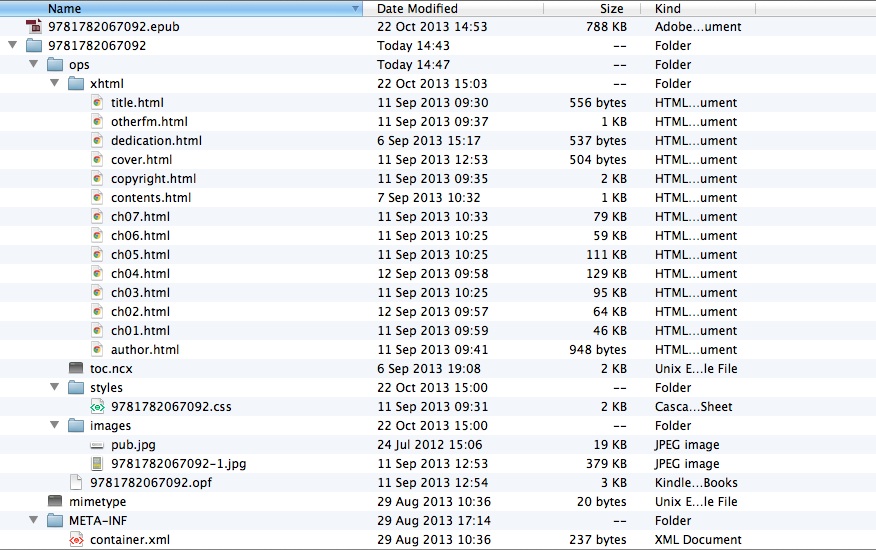The image size is (876, 550).
Task: Click the styles folder icon
Action: tap(76, 387)
